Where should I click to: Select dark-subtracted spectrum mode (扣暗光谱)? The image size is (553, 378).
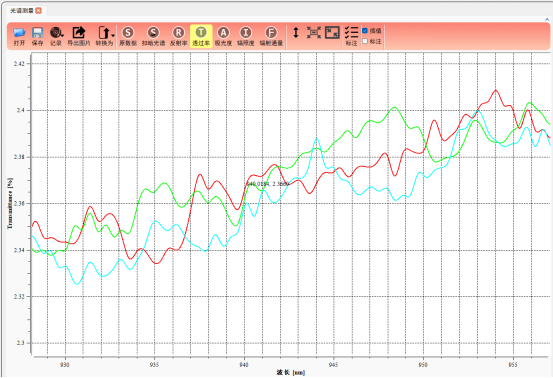tap(153, 36)
